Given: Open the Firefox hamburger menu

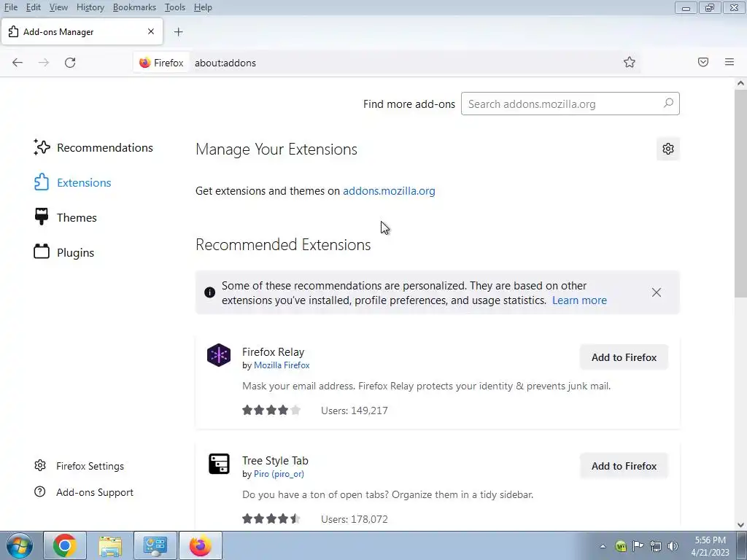Looking at the screenshot, I should pyautogui.click(x=729, y=62).
